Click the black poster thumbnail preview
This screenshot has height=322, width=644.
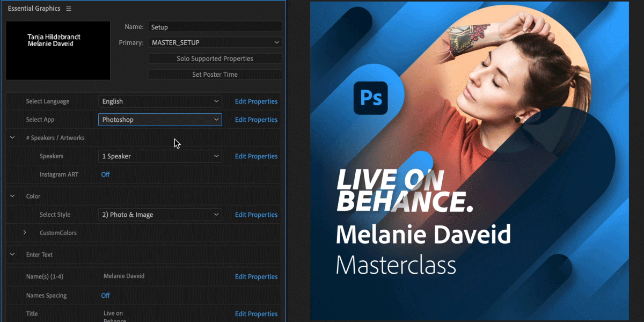[58, 51]
